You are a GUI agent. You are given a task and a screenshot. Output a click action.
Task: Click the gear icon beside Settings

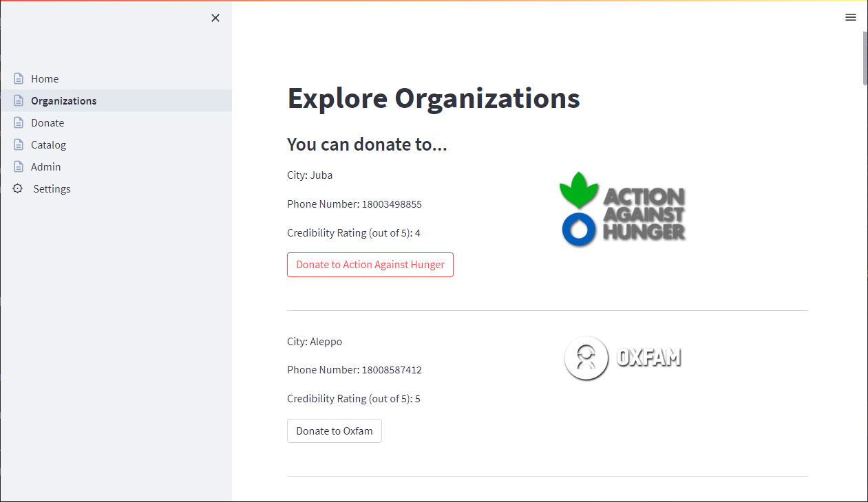(18, 188)
